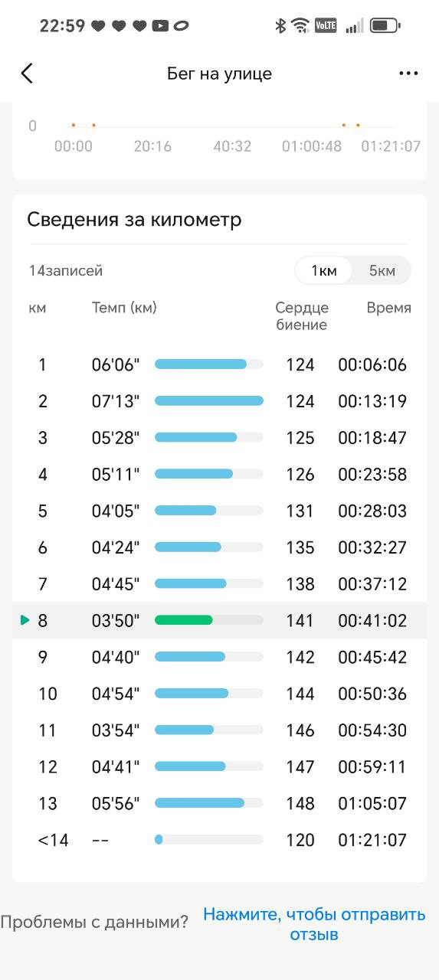Switch split view to 5км
Image resolution: width=439 pixels, height=980 pixels.
tap(382, 271)
